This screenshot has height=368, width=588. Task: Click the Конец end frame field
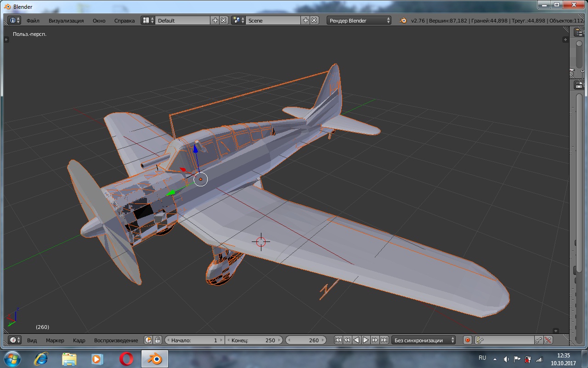click(254, 340)
